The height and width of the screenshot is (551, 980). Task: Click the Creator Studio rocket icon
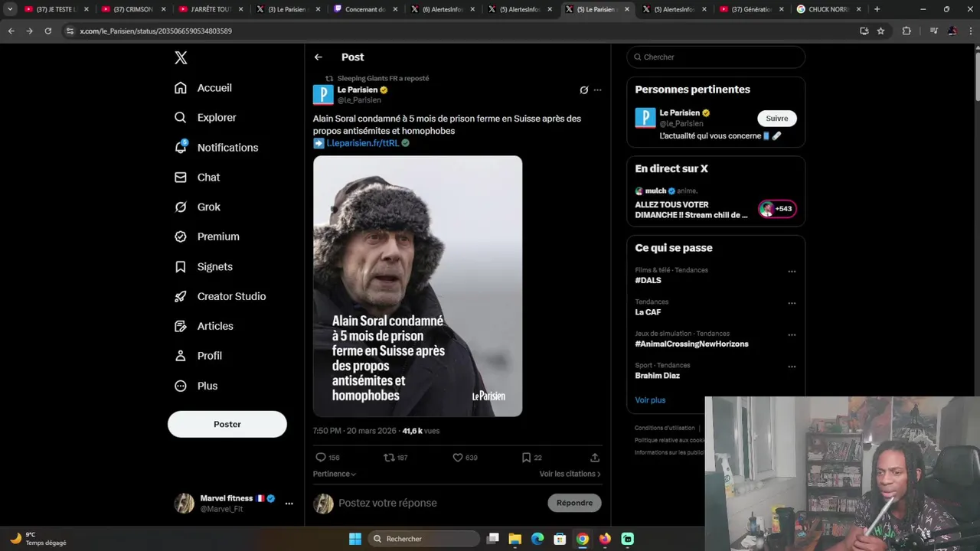tap(181, 297)
